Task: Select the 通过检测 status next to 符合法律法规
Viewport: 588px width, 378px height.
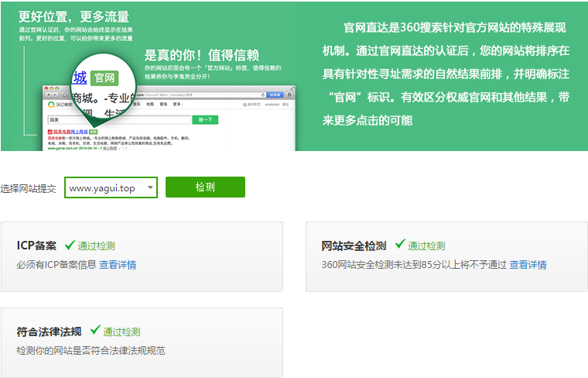Action: [x=121, y=332]
